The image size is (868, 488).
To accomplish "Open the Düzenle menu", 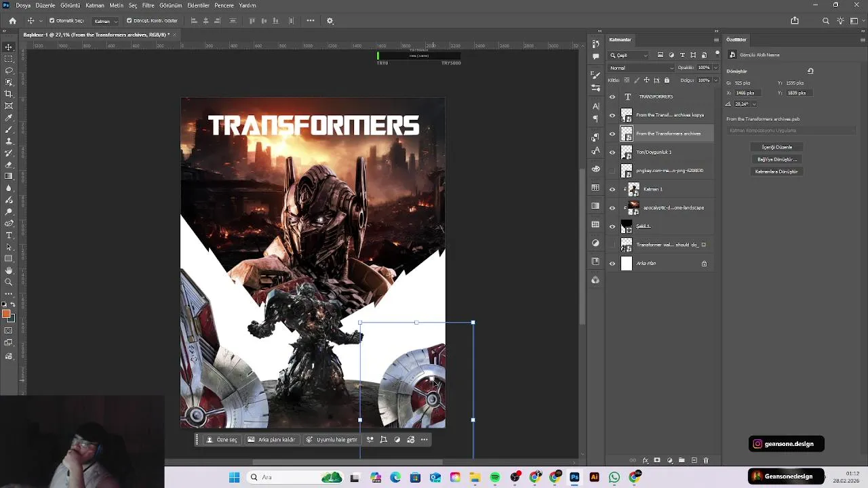I will click(x=45, y=5).
